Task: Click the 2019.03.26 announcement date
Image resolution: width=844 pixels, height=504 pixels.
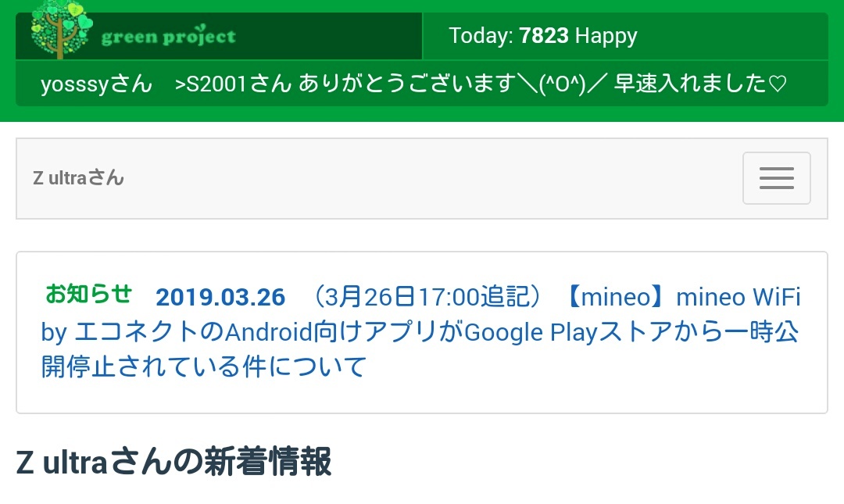Action: pos(220,298)
